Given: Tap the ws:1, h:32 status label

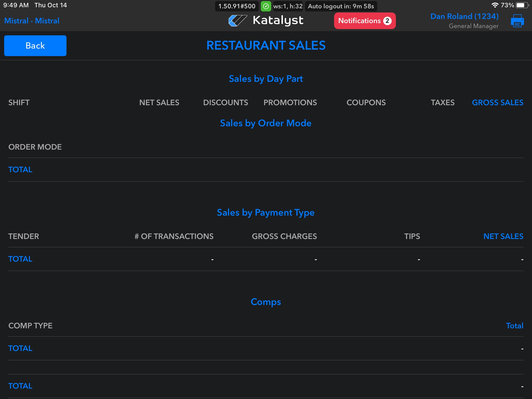Looking at the screenshot, I should [288, 6].
